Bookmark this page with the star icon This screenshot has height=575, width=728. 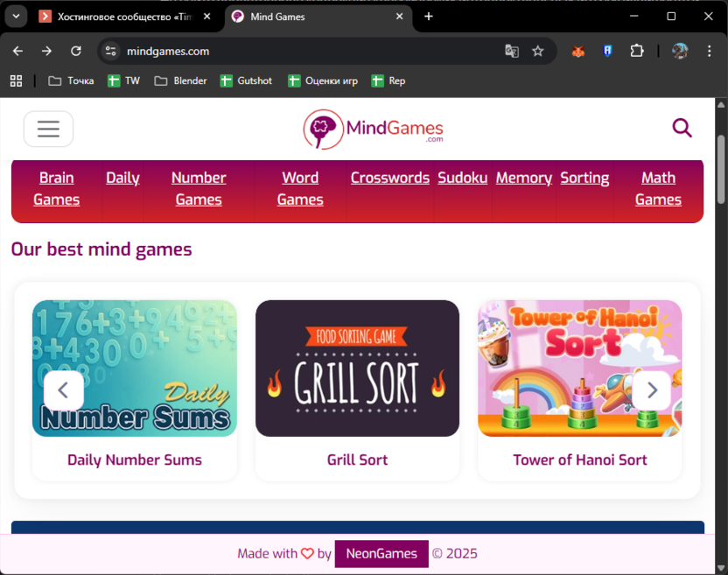pyautogui.click(x=536, y=52)
